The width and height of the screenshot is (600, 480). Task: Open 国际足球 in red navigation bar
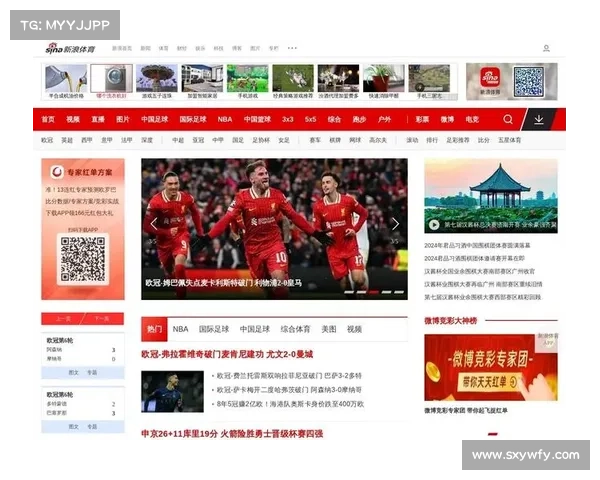click(193, 119)
